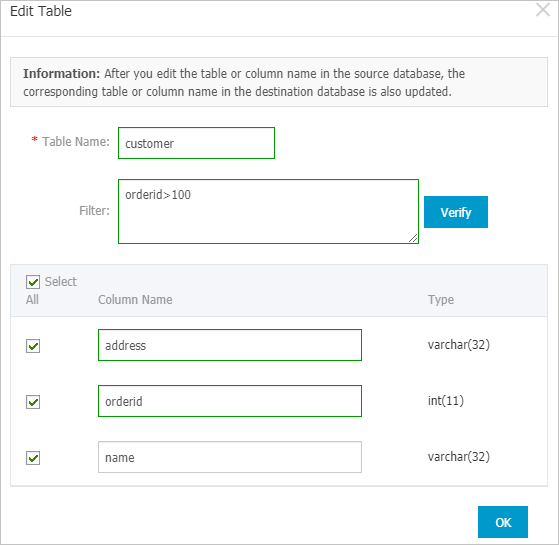Uncheck the name column checkbox

click(x=33, y=458)
